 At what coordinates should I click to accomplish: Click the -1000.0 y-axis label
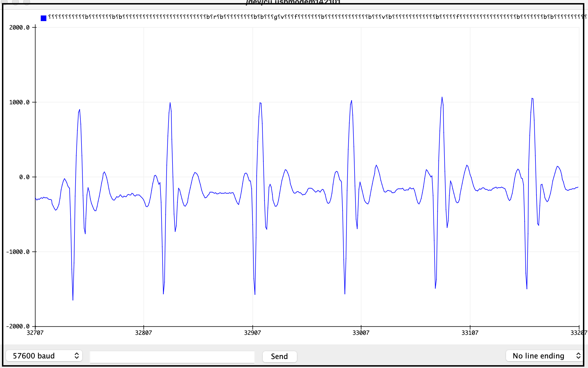tap(18, 252)
